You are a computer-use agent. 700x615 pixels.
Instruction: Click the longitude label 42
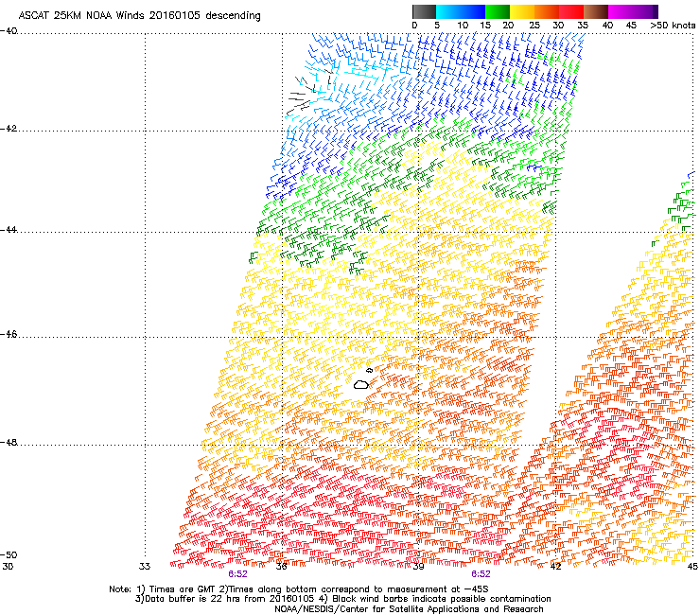click(x=555, y=567)
